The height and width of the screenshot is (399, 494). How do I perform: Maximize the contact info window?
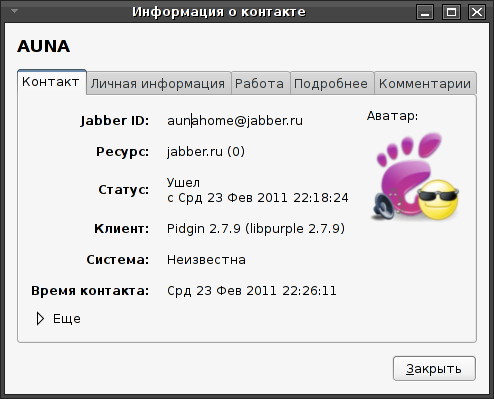tap(451, 12)
